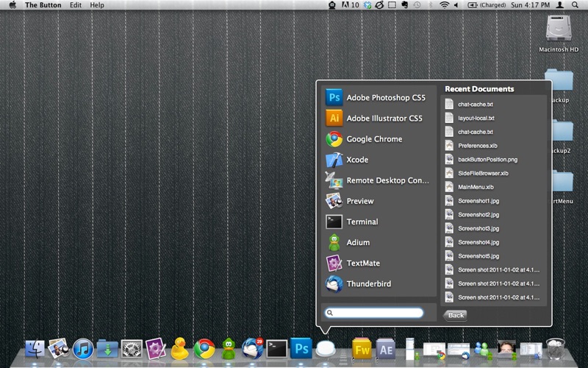Open Thunderbird with badge in the Dock
Image resolution: width=588 pixels, height=368 pixels.
tap(252, 348)
